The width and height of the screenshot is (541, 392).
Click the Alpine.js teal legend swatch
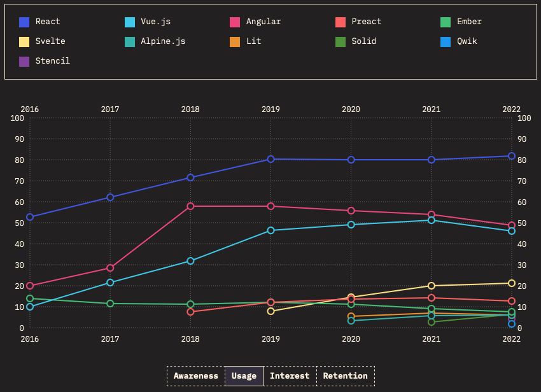130,42
